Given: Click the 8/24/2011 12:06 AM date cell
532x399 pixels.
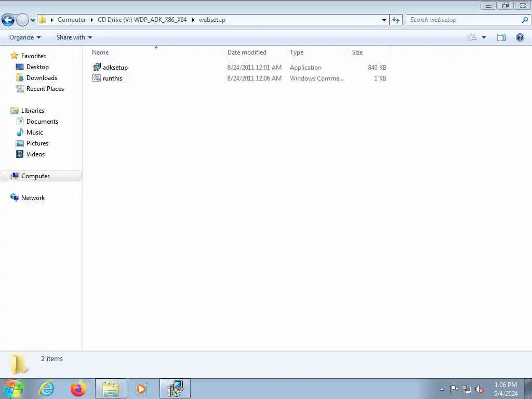Looking at the screenshot, I should 255,78.
